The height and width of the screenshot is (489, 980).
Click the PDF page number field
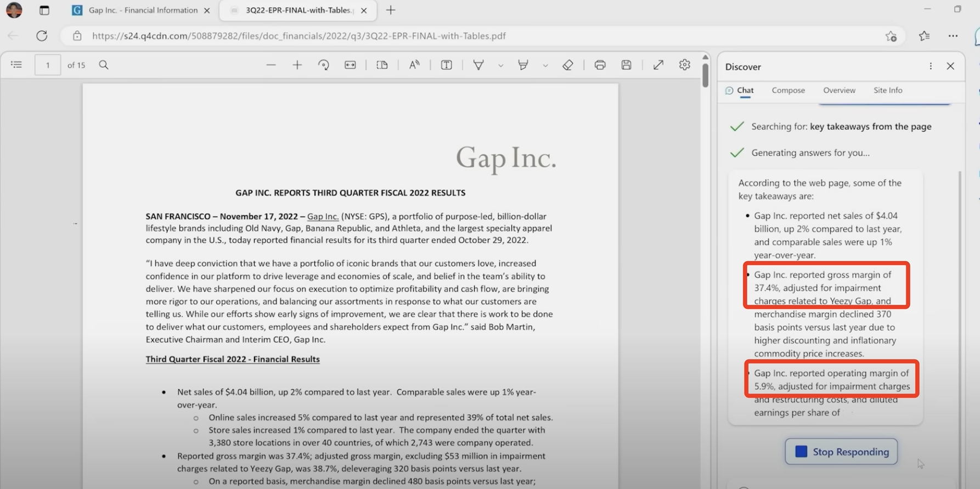coord(48,65)
